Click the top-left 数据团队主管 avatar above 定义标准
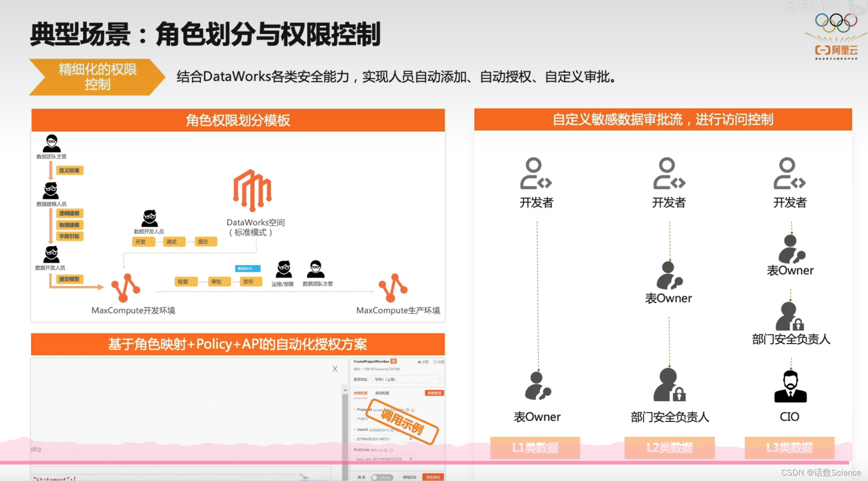868x481 pixels. coord(52,143)
